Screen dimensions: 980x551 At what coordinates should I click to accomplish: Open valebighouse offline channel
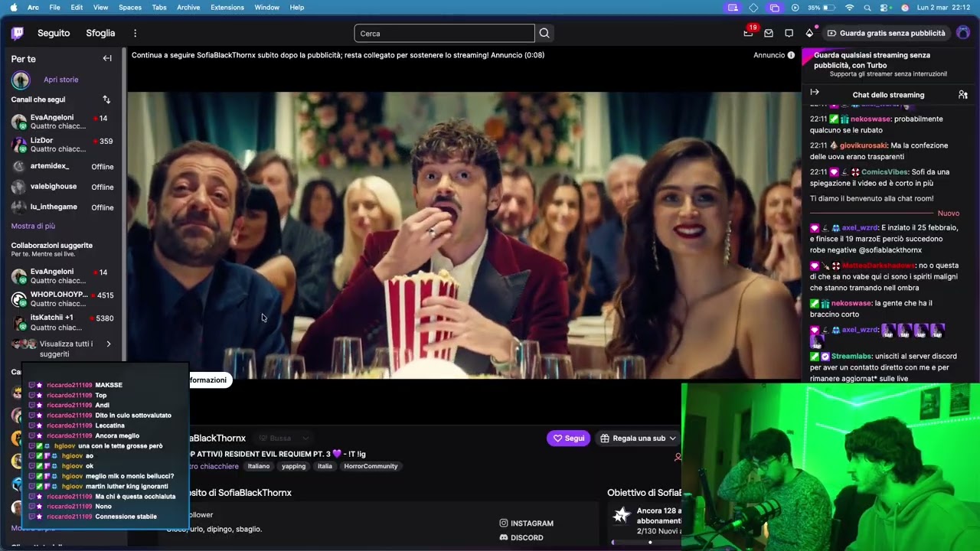63,187
